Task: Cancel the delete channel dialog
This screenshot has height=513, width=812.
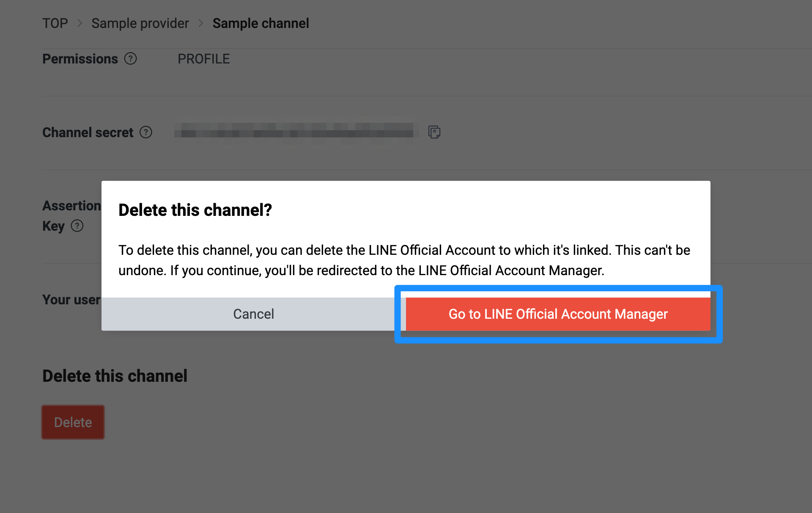Action: click(x=254, y=314)
